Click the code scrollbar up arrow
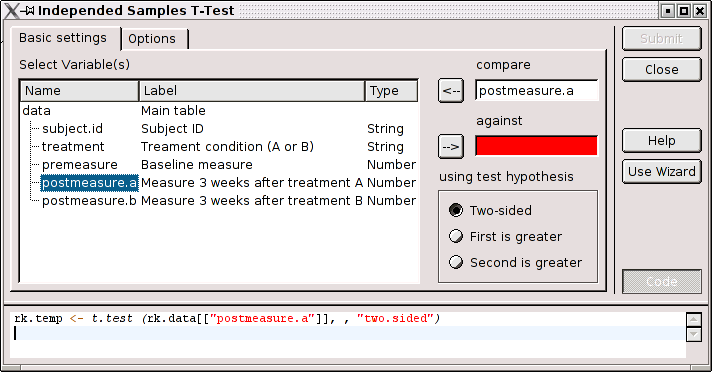 (x=694, y=319)
